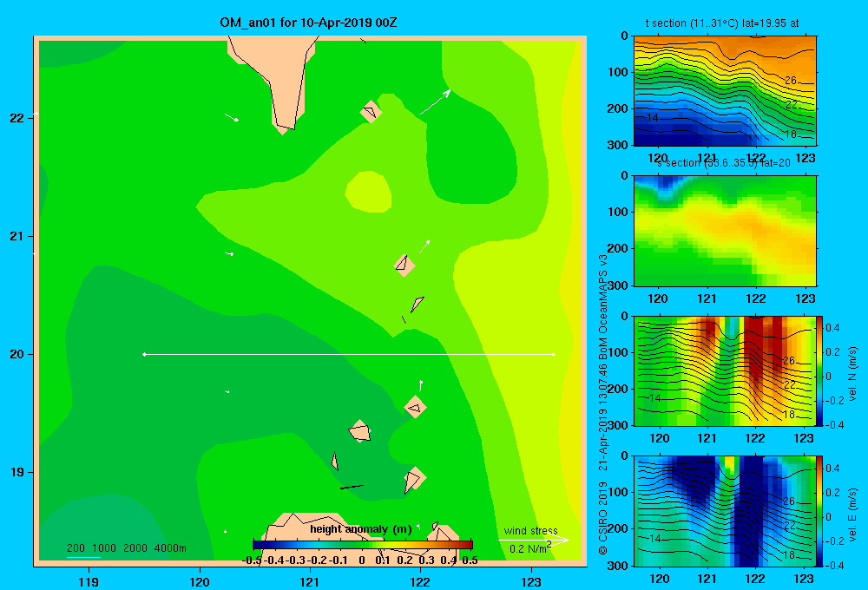This screenshot has height=590, width=868.
Task: Click the 'height anomaly (m)' legend label
Action: pyautogui.click(x=361, y=529)
